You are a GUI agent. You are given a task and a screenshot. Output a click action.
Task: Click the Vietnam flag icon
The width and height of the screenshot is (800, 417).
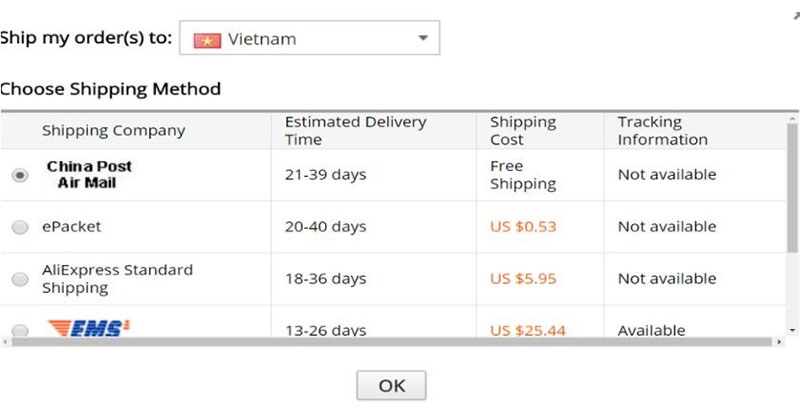[207, 40]
